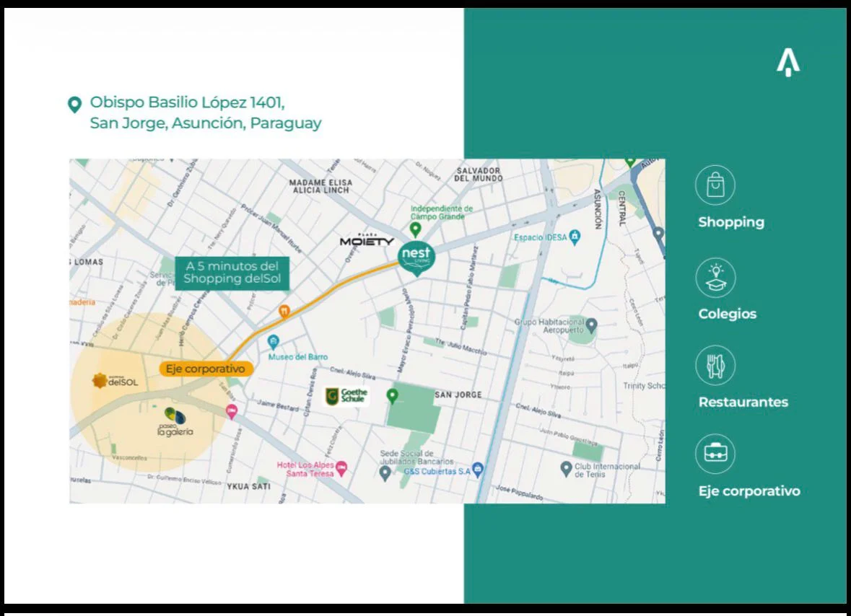This screenshot has width=851, height=616.
Task: Select the Shopping delSOL logo
Action: (115, 381)
